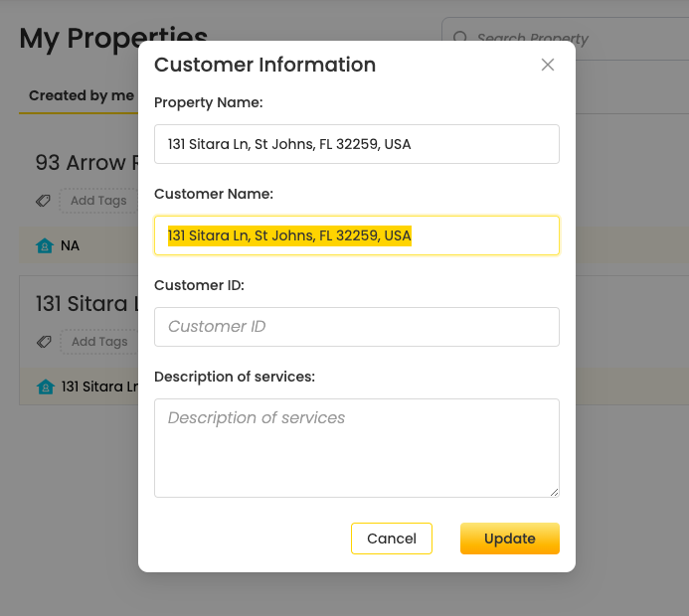Image resolution: width=689 pixels, height=616 pixels.
Task: Add Tags to the 93 Arrow property
Action: pyautogui.click(x=98, y=201)
